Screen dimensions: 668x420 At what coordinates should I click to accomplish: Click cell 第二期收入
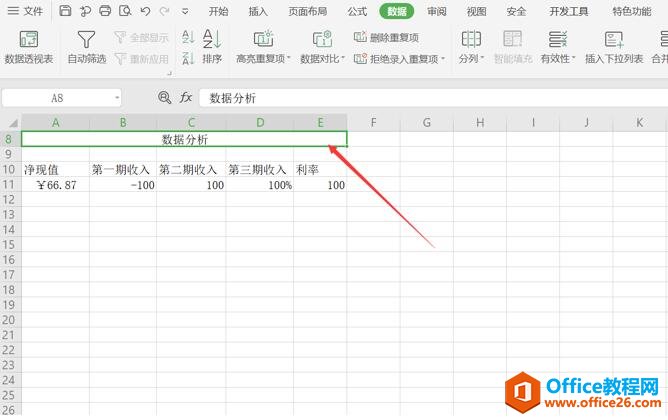click(191, 170)
